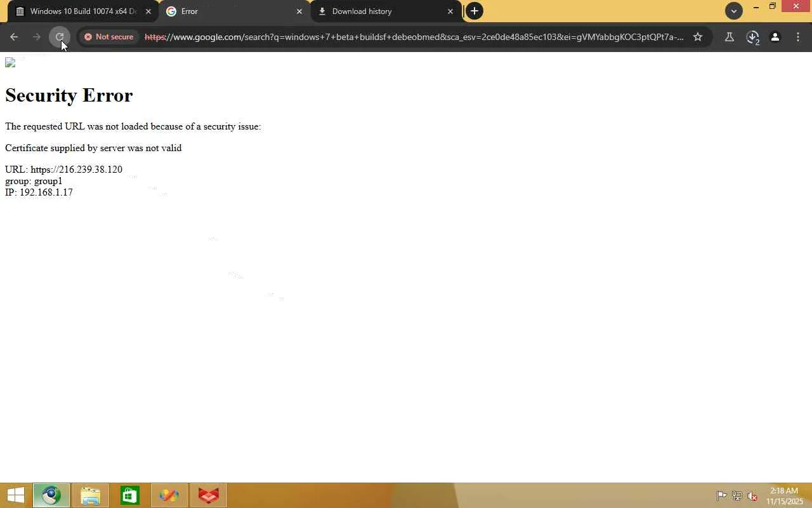Open a new tab with plus button
Viewport: 812px width, 508px height.
tap(474, 11)
